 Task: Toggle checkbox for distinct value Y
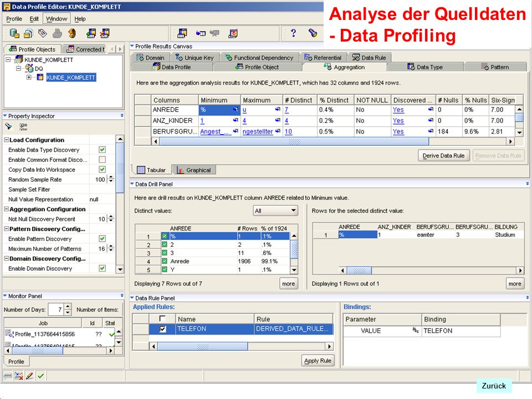[x=165, y=269]
